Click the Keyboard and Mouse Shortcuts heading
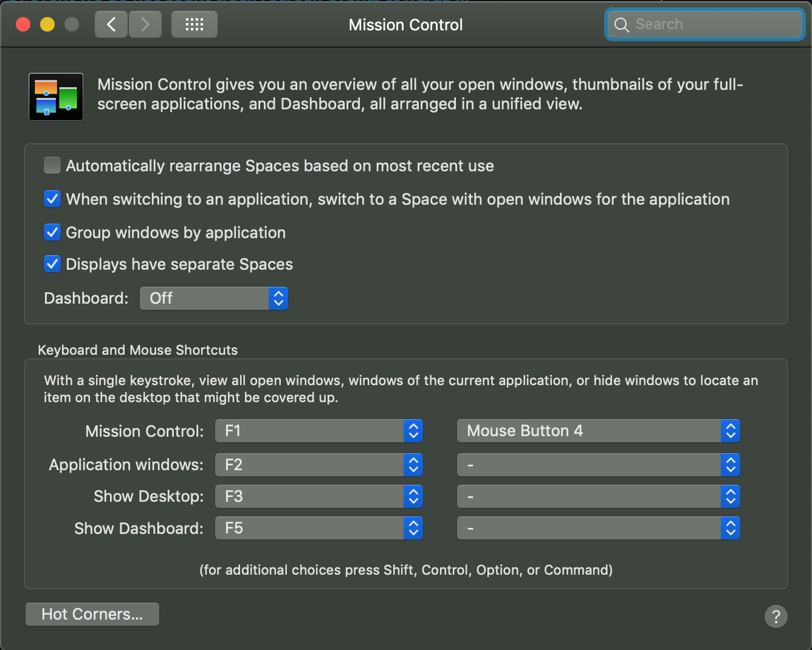 pyautogui.click(x=138, y=350)
